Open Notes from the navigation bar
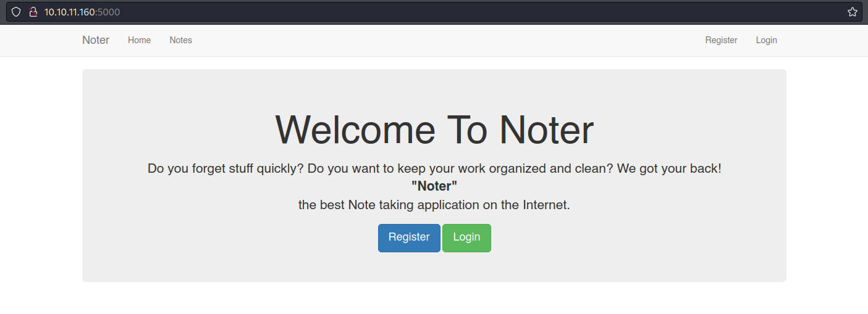868x314 pixels. point(180,40)
